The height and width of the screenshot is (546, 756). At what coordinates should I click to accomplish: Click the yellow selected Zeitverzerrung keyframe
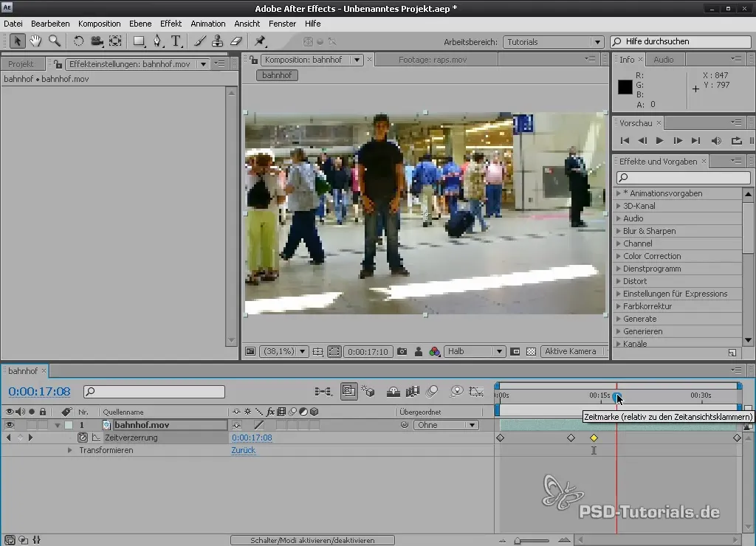coord(594,438)
